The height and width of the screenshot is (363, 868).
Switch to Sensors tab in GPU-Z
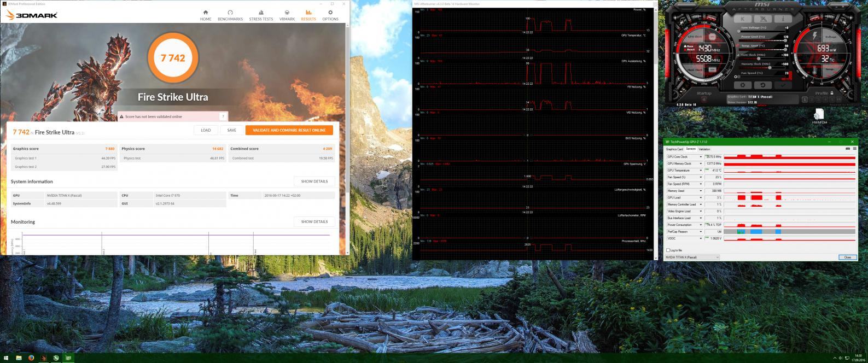click(691, 149)
